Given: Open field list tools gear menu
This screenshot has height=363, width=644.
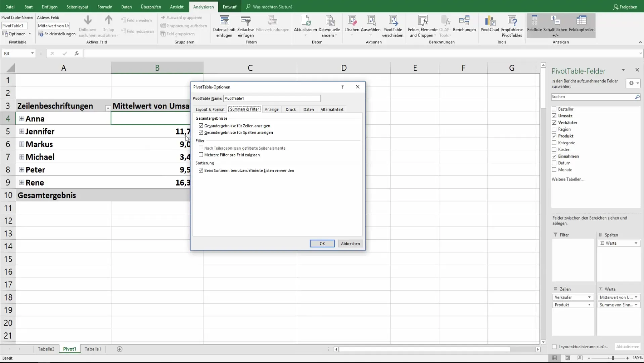Looking at the screenshot, I should (x=633, y=83).
